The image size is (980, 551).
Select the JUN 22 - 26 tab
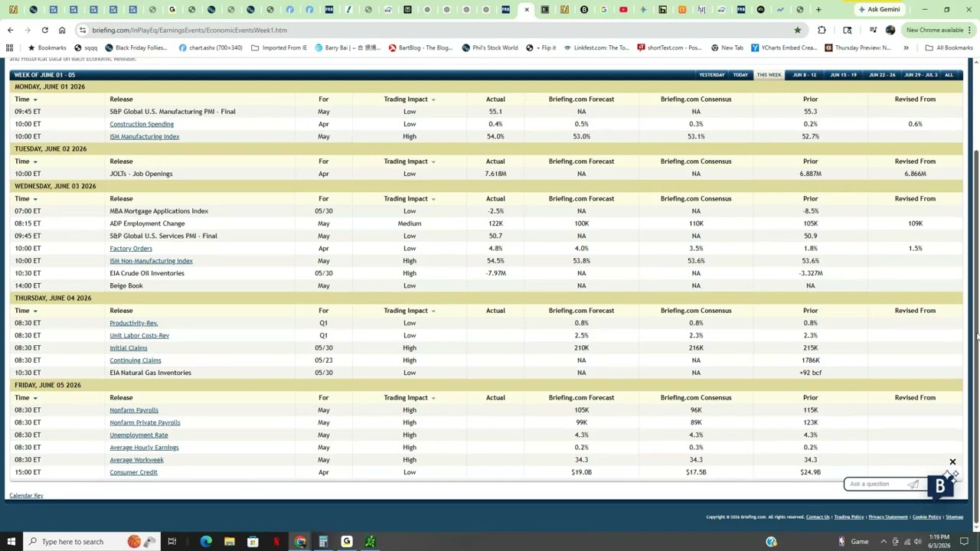882,75
